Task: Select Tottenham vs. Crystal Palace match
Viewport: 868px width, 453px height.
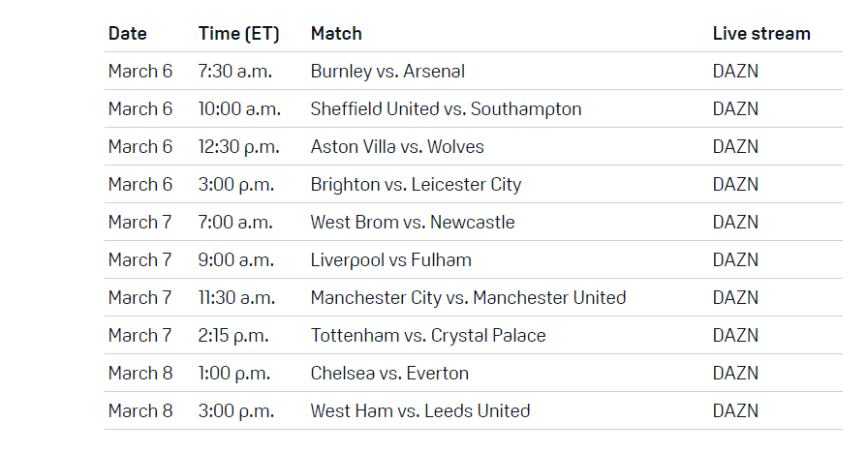Action: (428, 335)
